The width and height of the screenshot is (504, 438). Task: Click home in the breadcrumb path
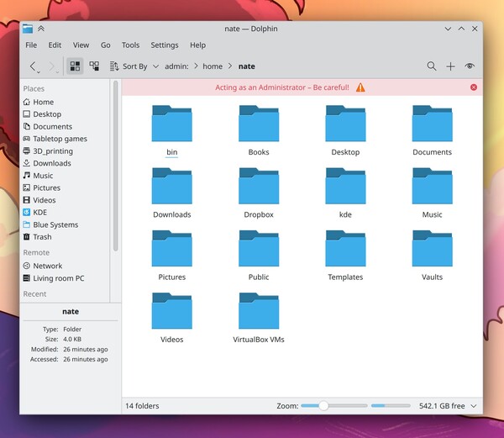coord(213,66)
